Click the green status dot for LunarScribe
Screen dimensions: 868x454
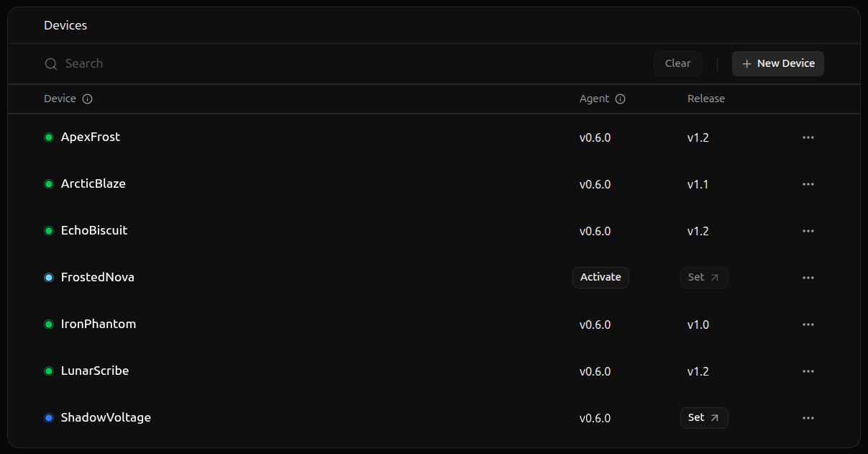[x=49, y=371]
